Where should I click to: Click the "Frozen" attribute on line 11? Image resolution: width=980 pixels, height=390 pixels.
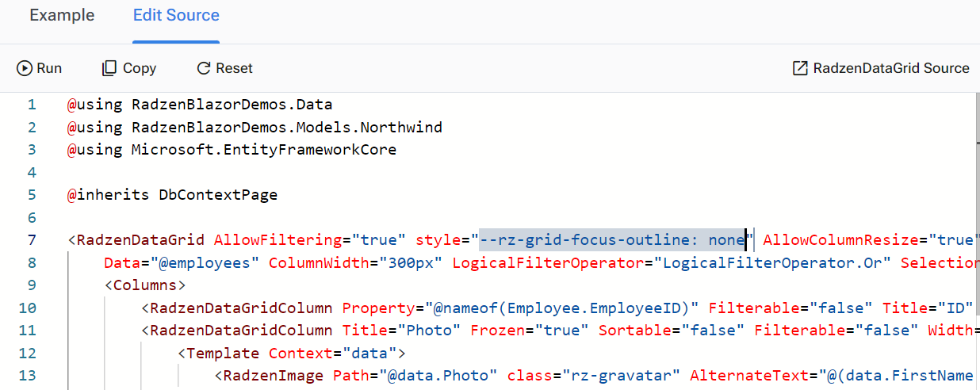coord(498,330)
